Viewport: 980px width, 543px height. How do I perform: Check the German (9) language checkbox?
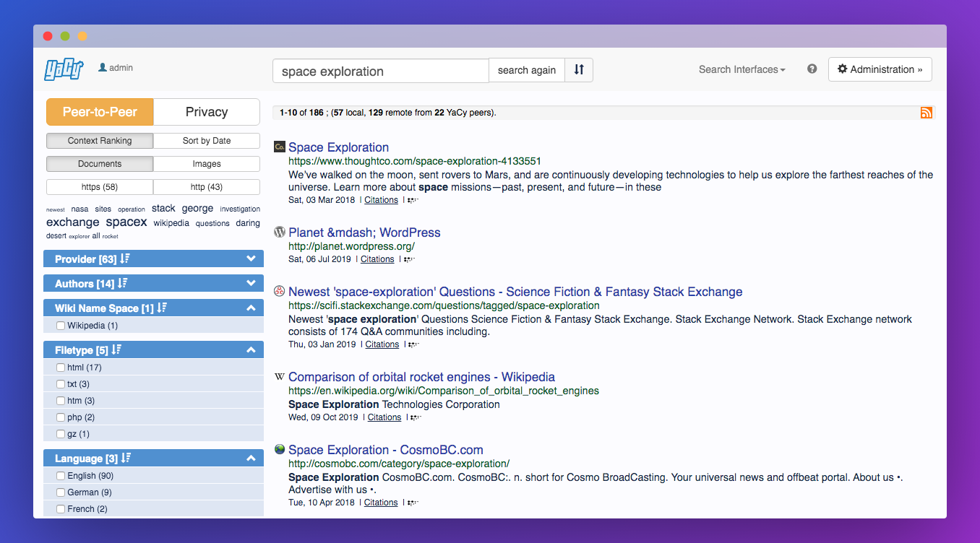pos(61,492)
